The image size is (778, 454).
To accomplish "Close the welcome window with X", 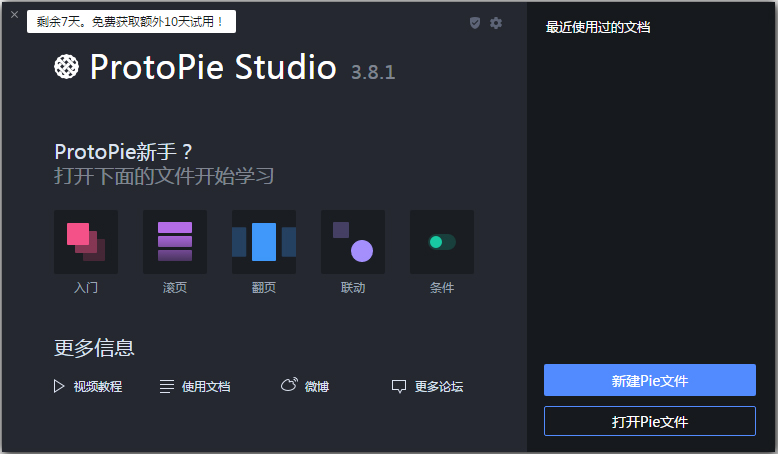I will (14, 15).
